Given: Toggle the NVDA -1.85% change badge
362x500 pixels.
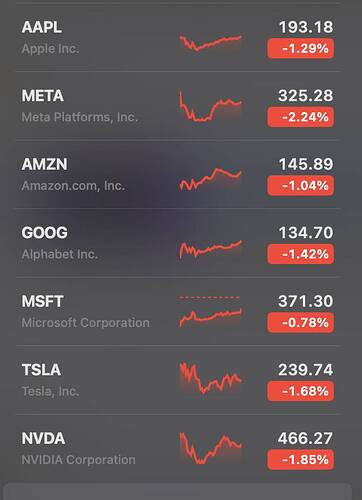Looking at the screenshot, I should 300,460.
